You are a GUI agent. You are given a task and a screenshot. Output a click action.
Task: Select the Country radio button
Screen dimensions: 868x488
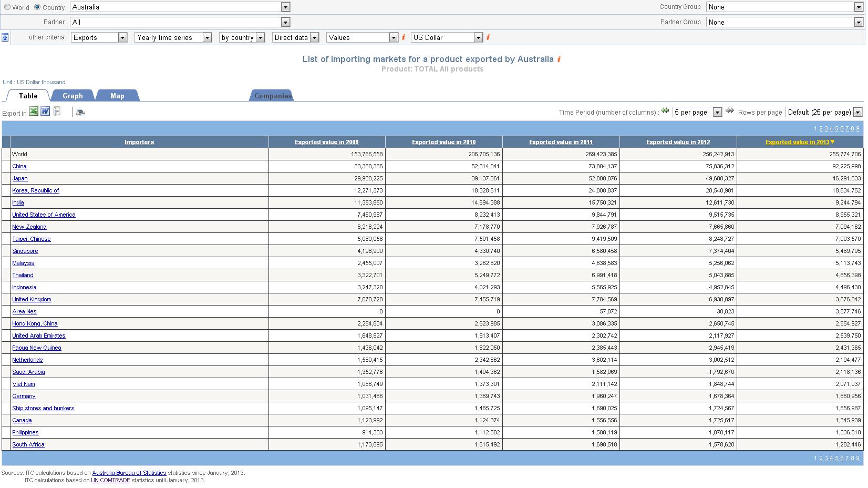click(37, 7)
